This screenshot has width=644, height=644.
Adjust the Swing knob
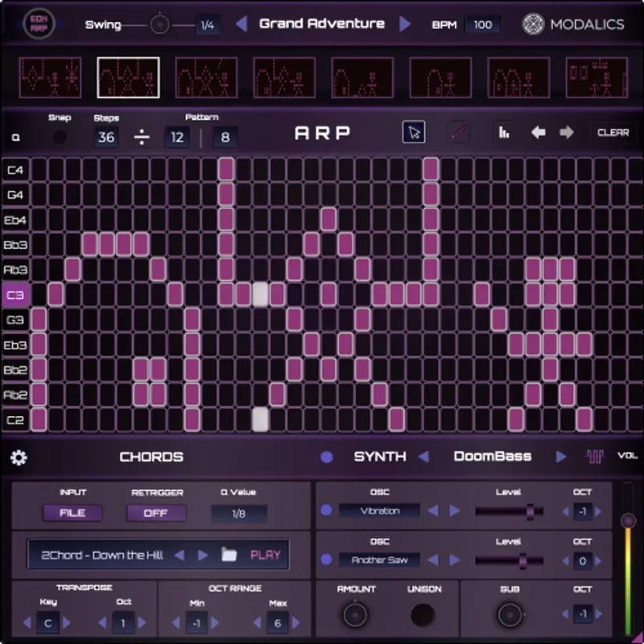point(159,25)
